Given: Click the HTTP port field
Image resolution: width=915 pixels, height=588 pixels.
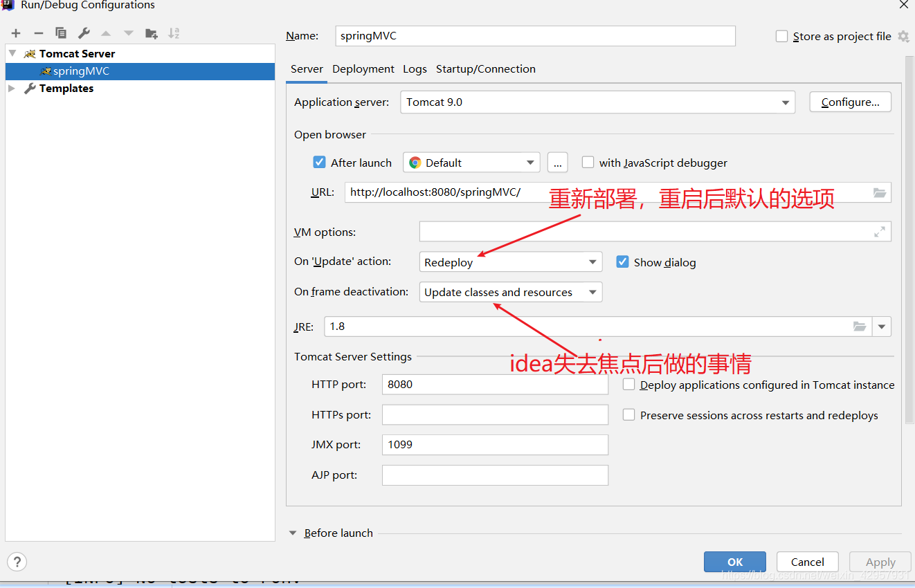Looking at the screenshot, I should click(495, 385).
